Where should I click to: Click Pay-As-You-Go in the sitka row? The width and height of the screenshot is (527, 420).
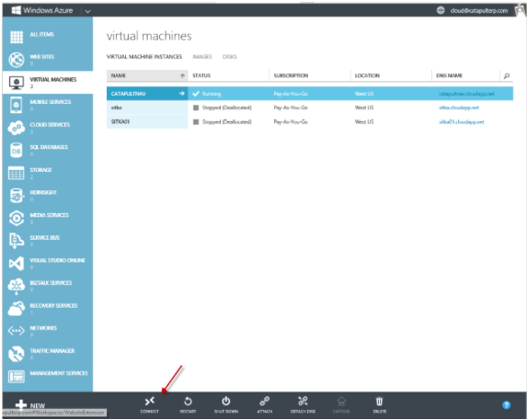click(x=291, y=108)
